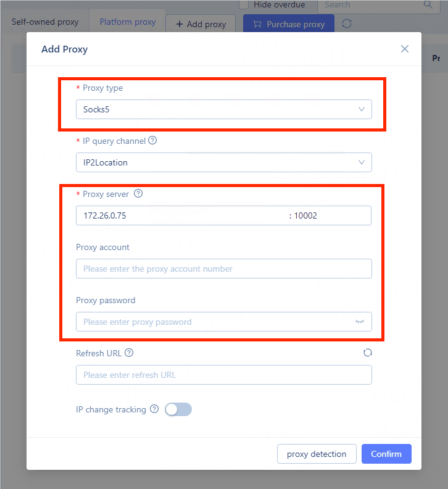Switch to the Self-owned proxy tab
Screen dimensions: 448x489
coord(45,22)
